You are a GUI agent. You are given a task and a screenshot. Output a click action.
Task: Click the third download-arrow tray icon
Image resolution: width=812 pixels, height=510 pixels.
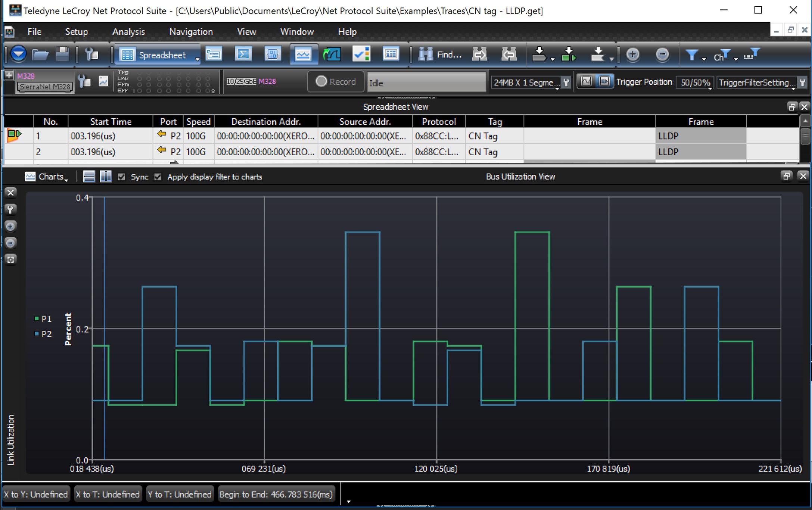pos(598,55)
